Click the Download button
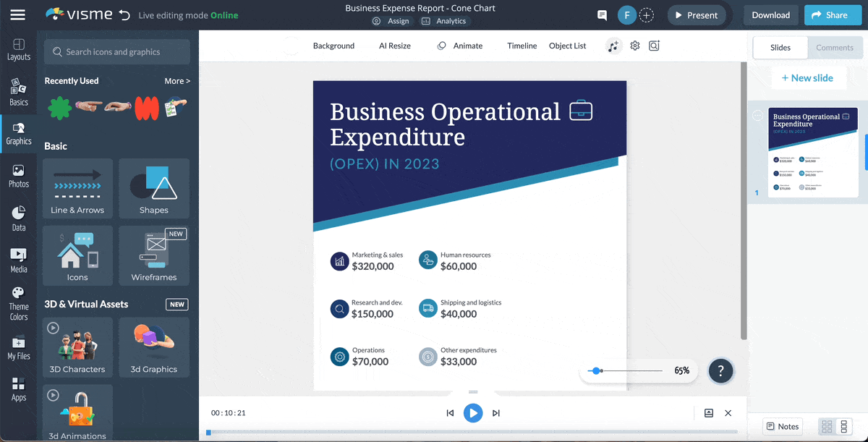Viewport: 868px width, 442px height. click(x=770, y=15)
